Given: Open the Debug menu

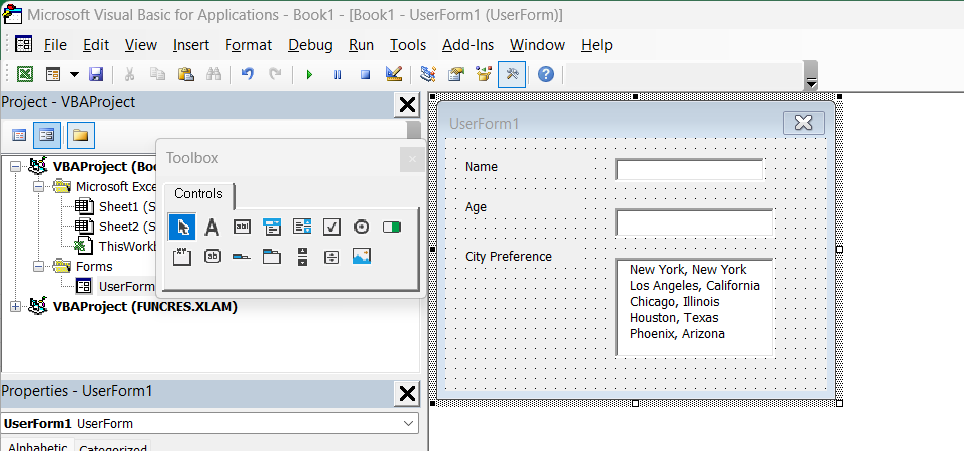Looking at the screenshot, I should (x=310, y=45).
